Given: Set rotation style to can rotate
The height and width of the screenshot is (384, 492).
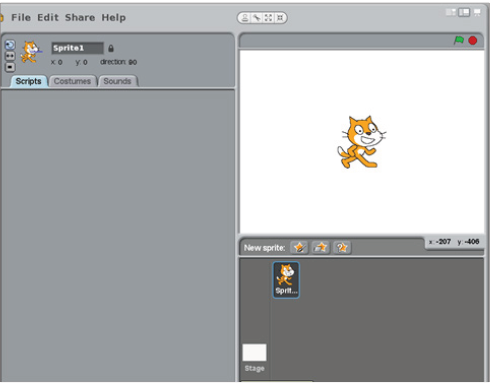Looking at the screenshot, I should pyautogui.click(x=10, y=45).
